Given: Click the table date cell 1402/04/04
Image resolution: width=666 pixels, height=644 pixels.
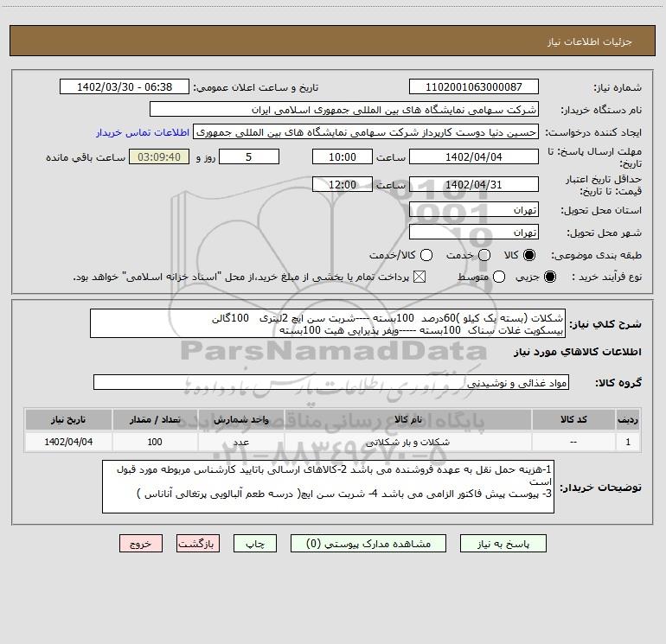Looking at the screenshot, I should [68, 442].
